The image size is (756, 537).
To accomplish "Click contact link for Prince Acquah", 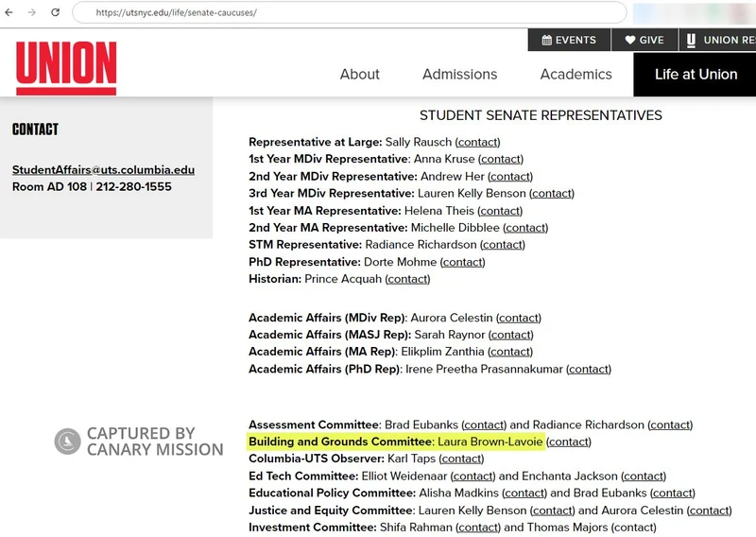I will (x=407, y=279).
